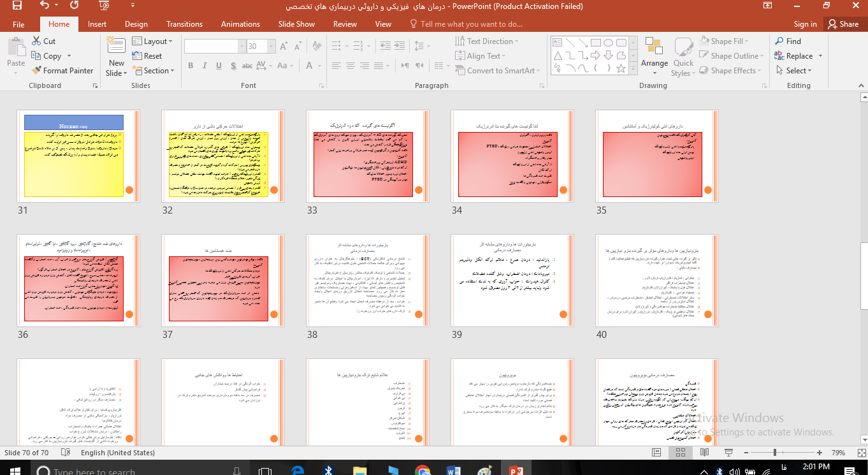Undo the last action

44,6
